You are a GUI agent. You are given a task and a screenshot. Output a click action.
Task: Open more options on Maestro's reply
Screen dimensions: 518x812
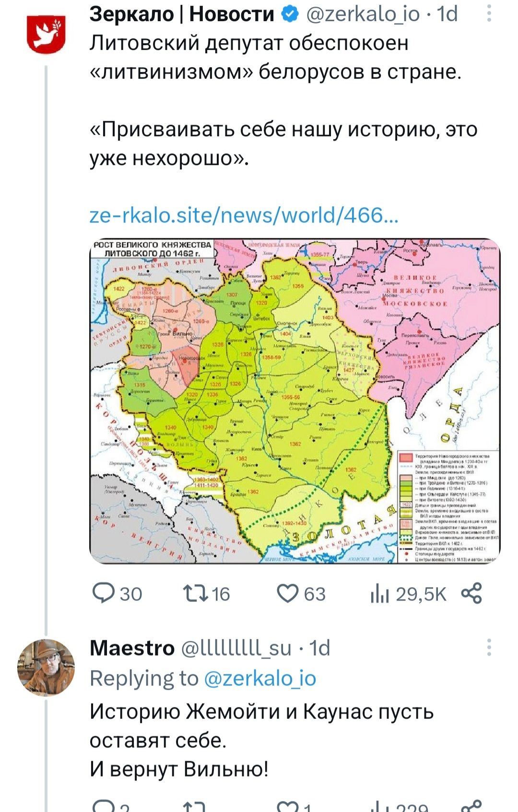489,647
